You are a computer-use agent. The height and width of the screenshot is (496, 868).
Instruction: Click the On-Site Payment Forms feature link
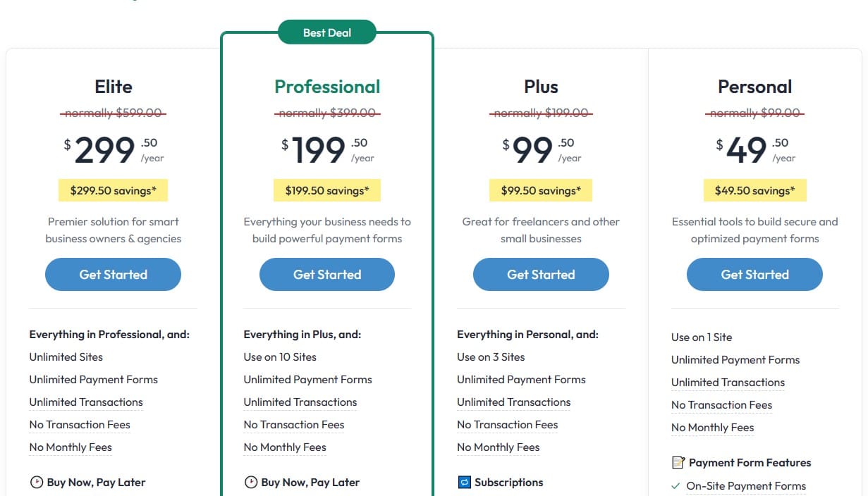[x=745, y=486]
